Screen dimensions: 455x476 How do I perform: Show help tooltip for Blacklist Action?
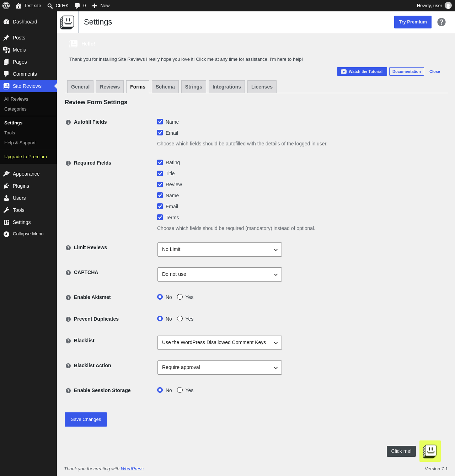[x=68, y=366]
